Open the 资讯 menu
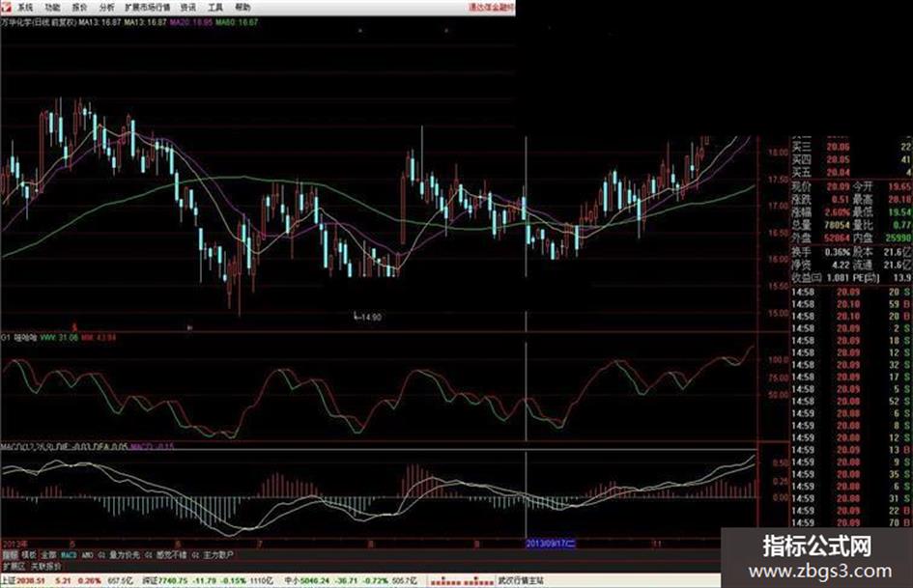Screen dimensions: 913x588 (x=188, y=8)
